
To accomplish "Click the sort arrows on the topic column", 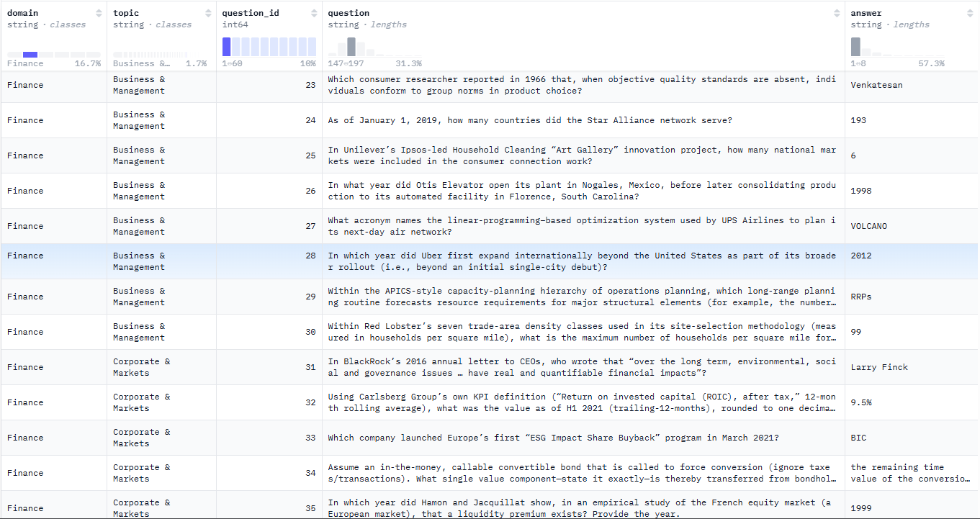I will (x=207, y=14).
